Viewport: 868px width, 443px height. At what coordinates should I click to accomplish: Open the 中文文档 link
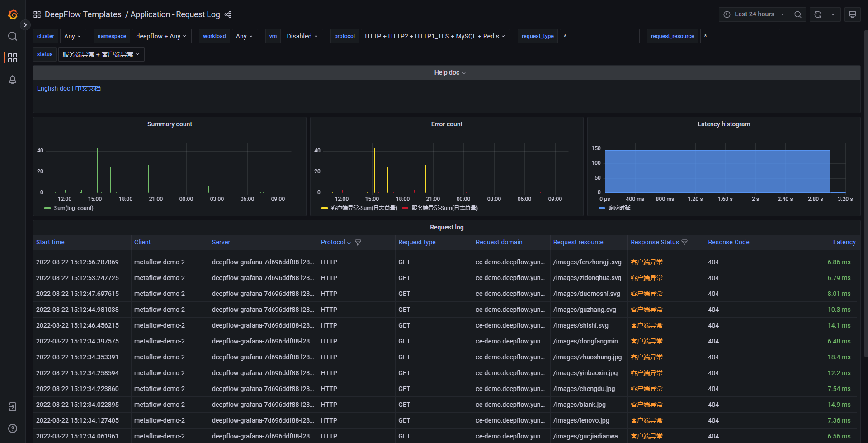[88, 88]
